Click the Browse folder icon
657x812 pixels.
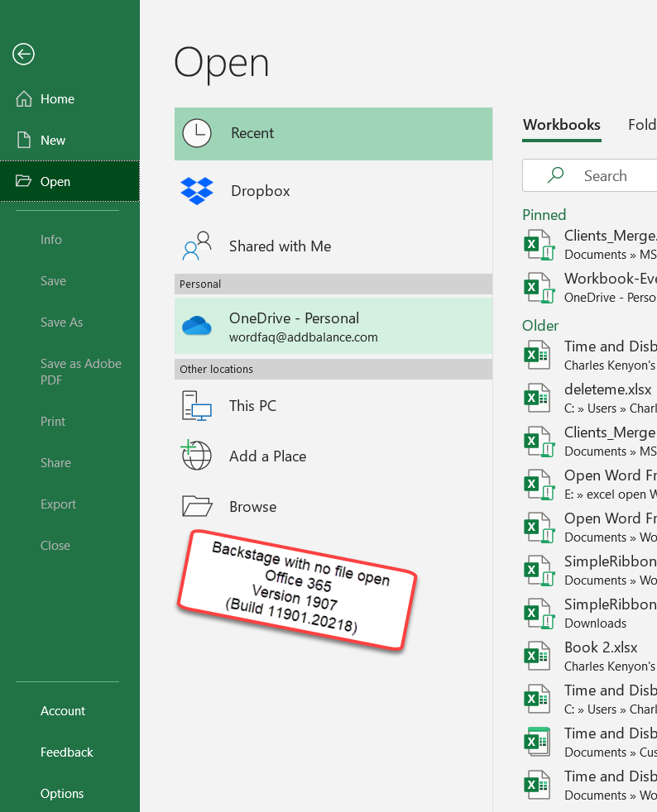197,506
